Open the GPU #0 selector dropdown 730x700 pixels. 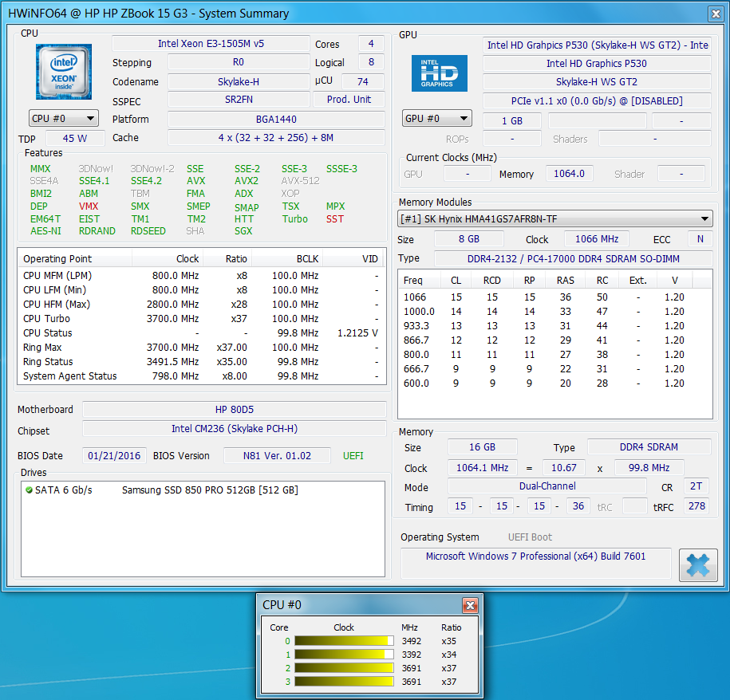(x=436, y=119)
